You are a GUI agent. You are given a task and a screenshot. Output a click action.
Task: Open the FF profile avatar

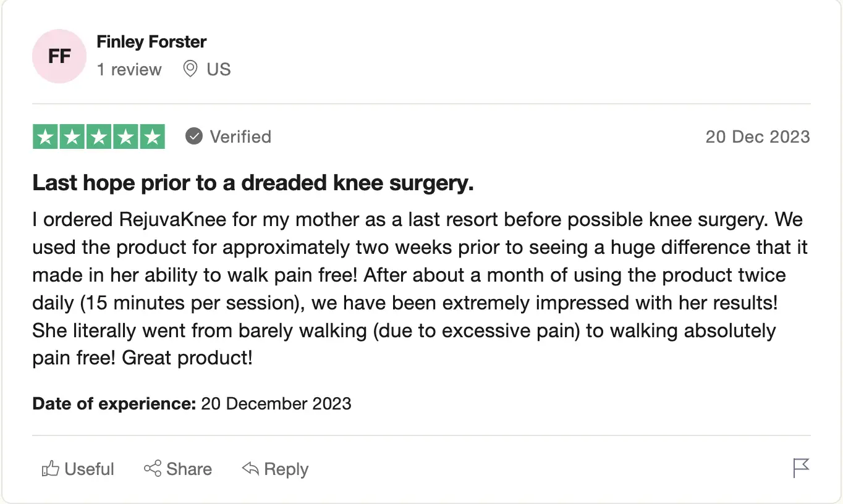(59, 56)
